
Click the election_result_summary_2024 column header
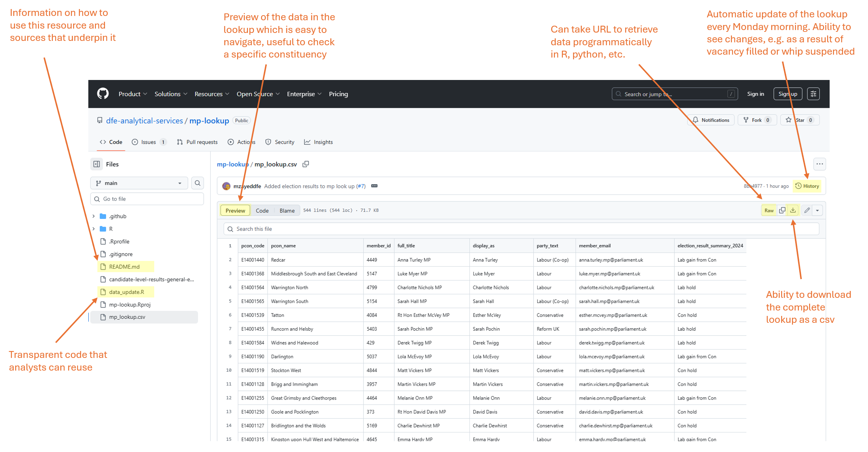[x=710, y=246]
